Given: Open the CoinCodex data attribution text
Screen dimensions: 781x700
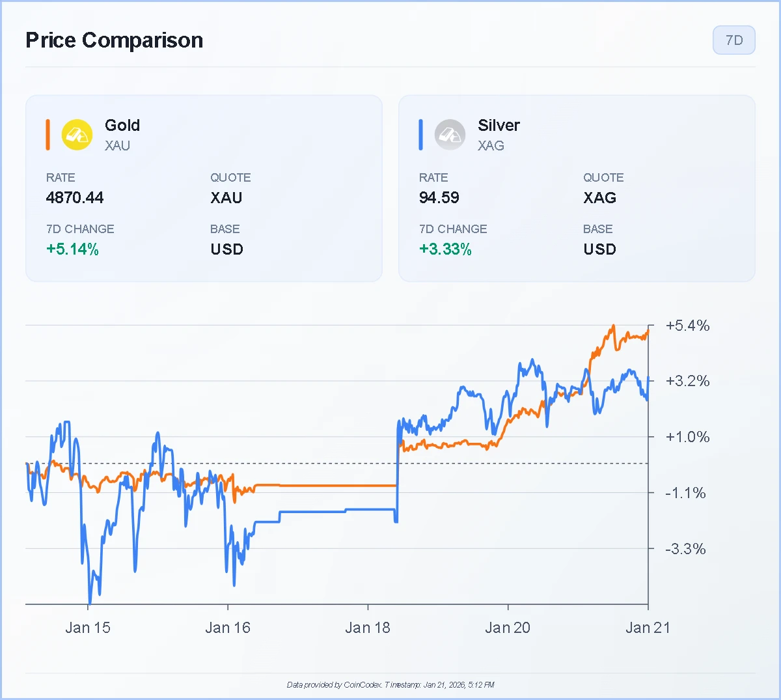Looking at the screenshot, I should click(390, 684).
